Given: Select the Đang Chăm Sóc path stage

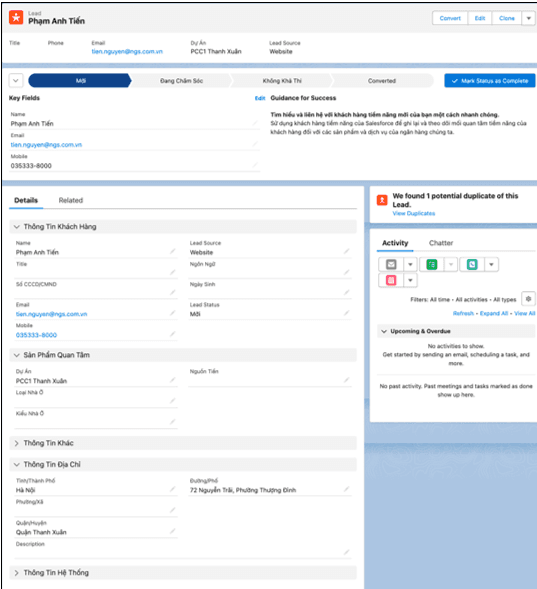Looking at the screenshot, I should click(181, 81).
